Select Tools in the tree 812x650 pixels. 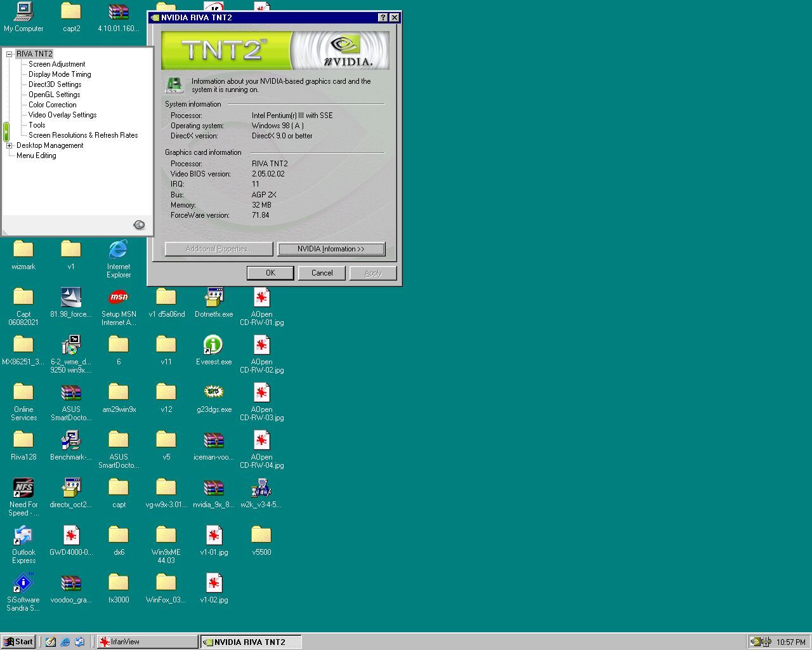pyautogui.click(x=37, y=125)
